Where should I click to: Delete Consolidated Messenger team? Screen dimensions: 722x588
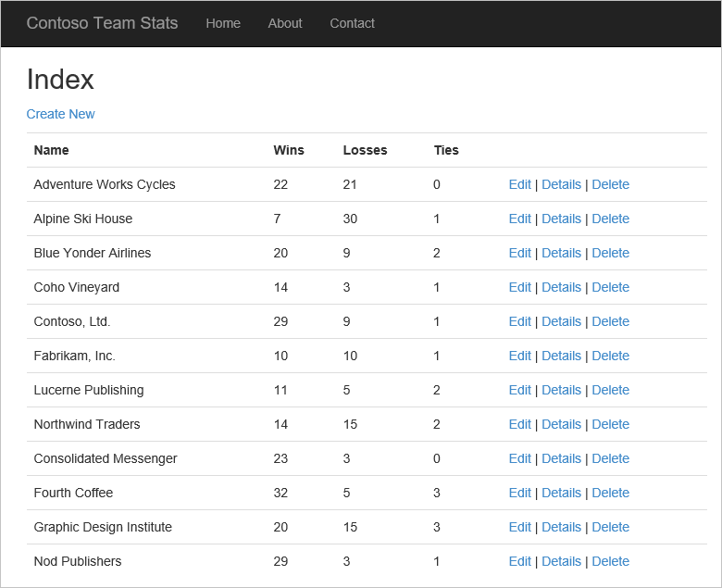tap(610, 458)
